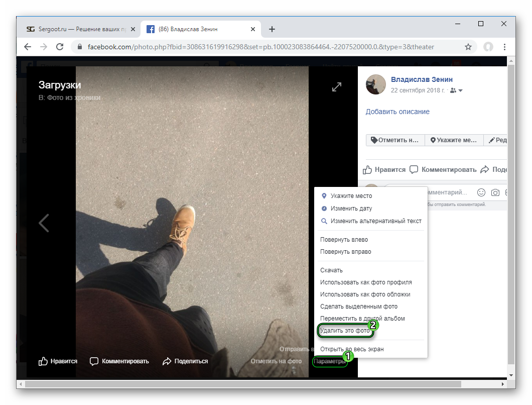Screen dimensions: 532x405
Task: Click Добавить описание link
Action: point(397,112)
